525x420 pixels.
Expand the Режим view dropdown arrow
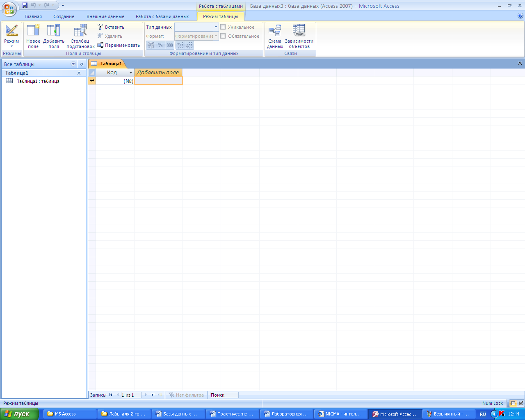coord(11,46)
